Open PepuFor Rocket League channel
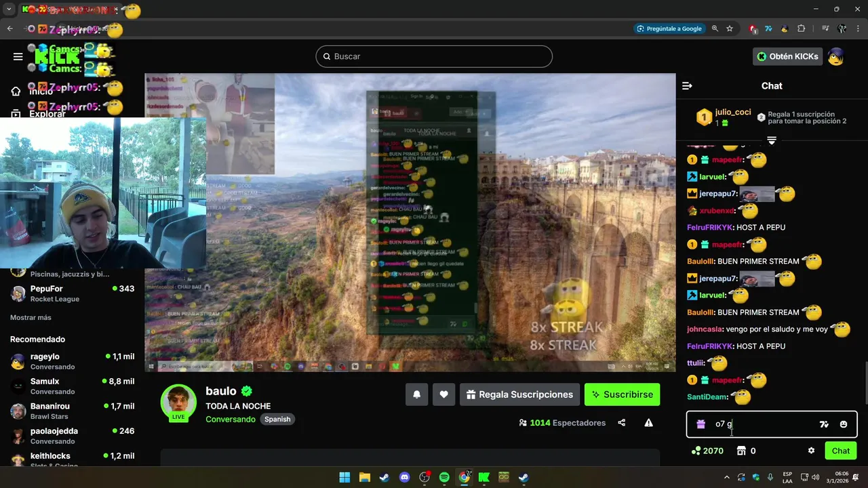 coord(72,293)
